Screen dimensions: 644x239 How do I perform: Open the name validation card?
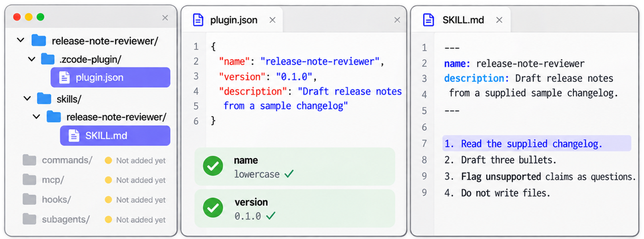coord(295,166)
